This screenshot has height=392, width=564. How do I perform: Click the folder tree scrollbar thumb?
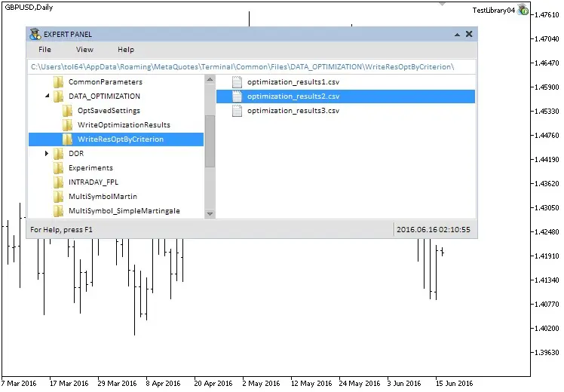coord(210,141)
